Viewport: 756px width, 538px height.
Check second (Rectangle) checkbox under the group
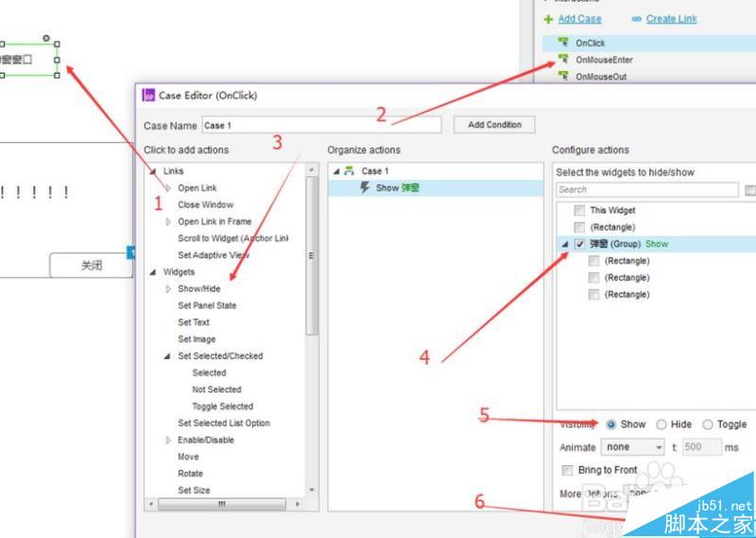(594, 278)
